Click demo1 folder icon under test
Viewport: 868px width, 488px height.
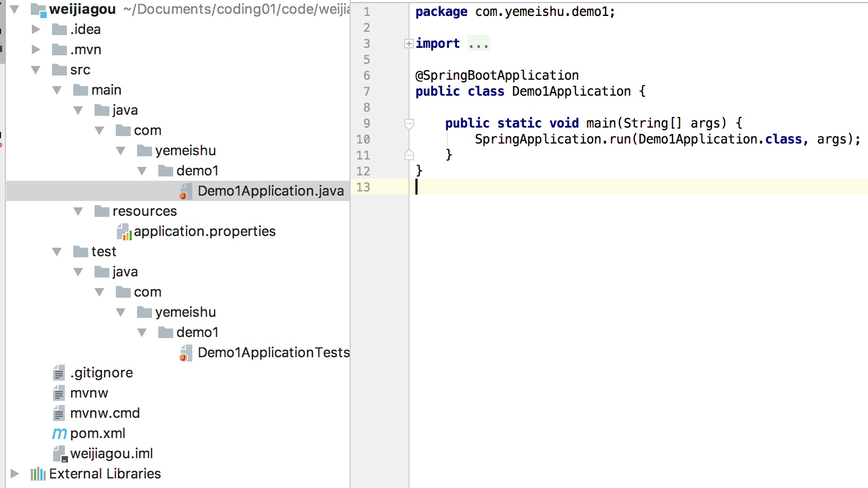click(166, 332)
